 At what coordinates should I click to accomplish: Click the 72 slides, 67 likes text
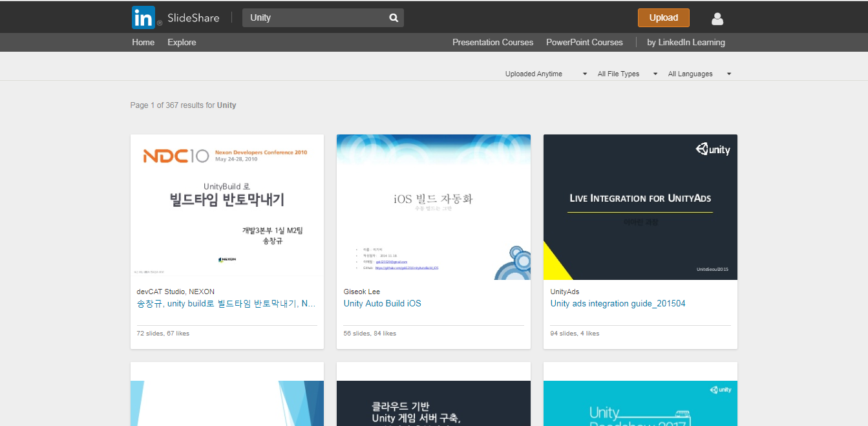point(163,334)
